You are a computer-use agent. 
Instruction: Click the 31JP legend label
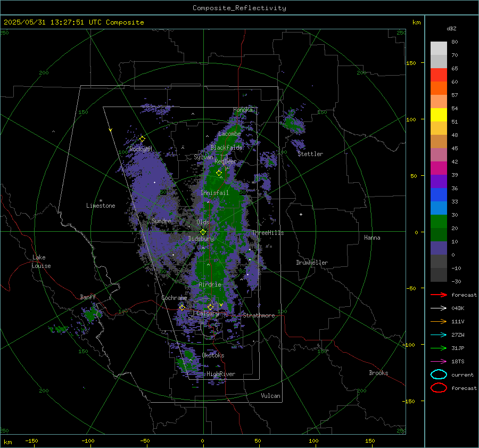point(458,348)
